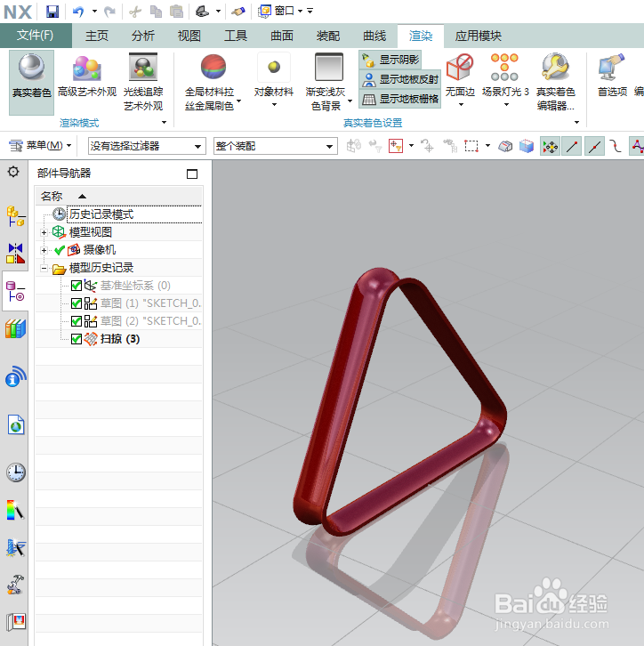Open 没有选择过滤器 dropdown
This screenshot has width=644, height=646.
coord(147,146)
